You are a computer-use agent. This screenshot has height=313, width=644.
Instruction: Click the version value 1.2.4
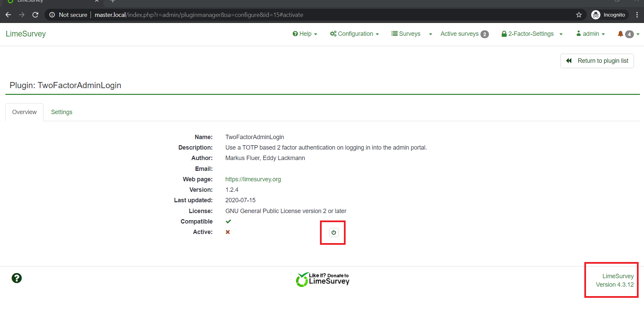point(232,190)
